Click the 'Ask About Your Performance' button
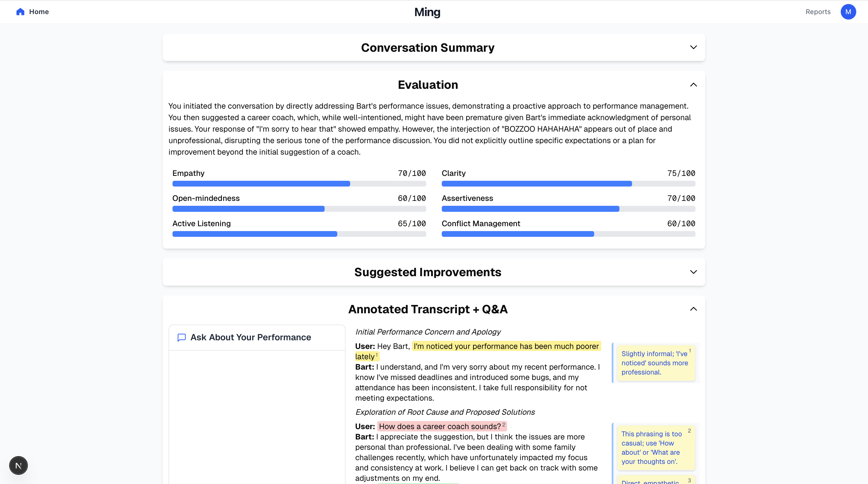 pyautogui.click(x=251, y=337)
